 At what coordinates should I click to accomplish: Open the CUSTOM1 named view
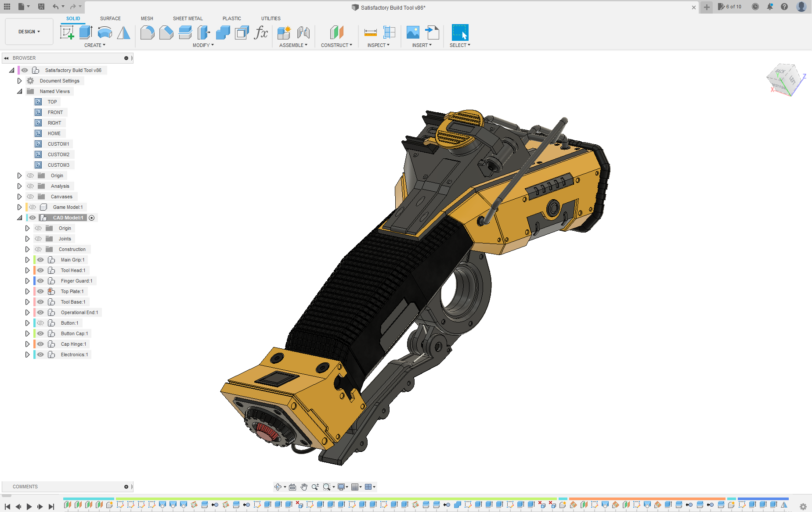pos(58,144)
